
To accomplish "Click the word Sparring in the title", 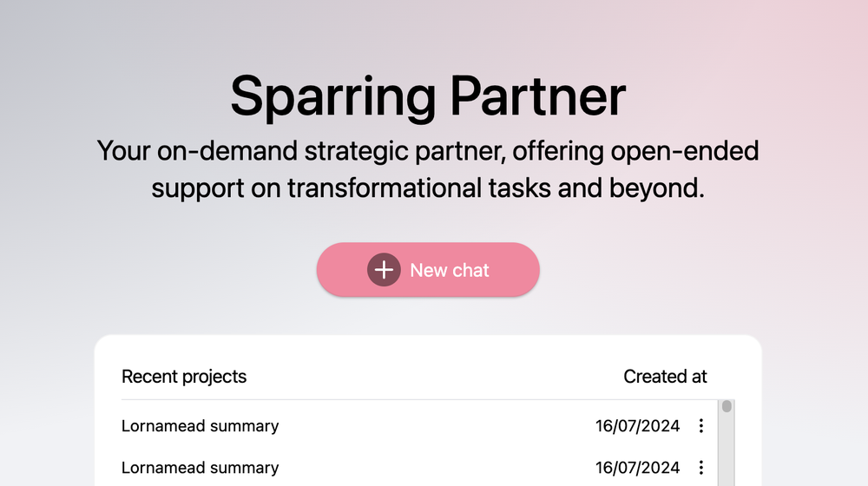I will click(332, 95).
